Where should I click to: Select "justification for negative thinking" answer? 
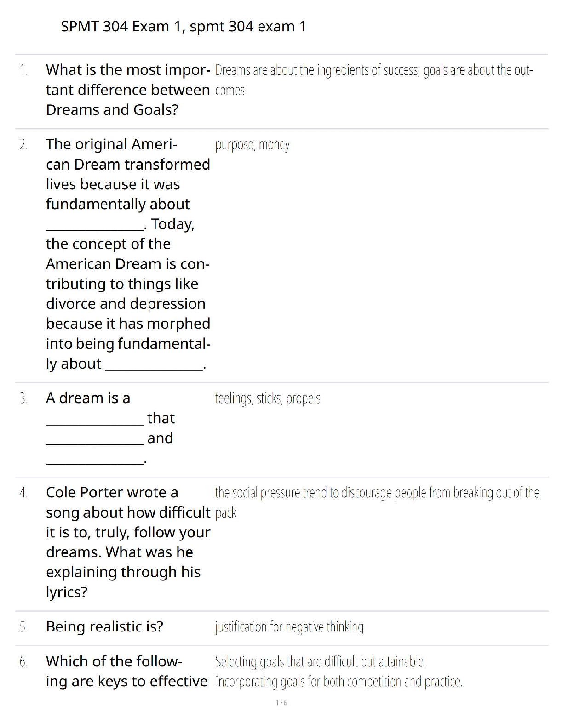[x=289, y=627]
